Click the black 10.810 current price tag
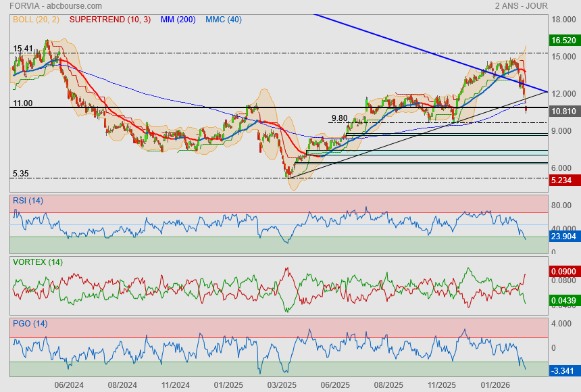 pos(563,110)
